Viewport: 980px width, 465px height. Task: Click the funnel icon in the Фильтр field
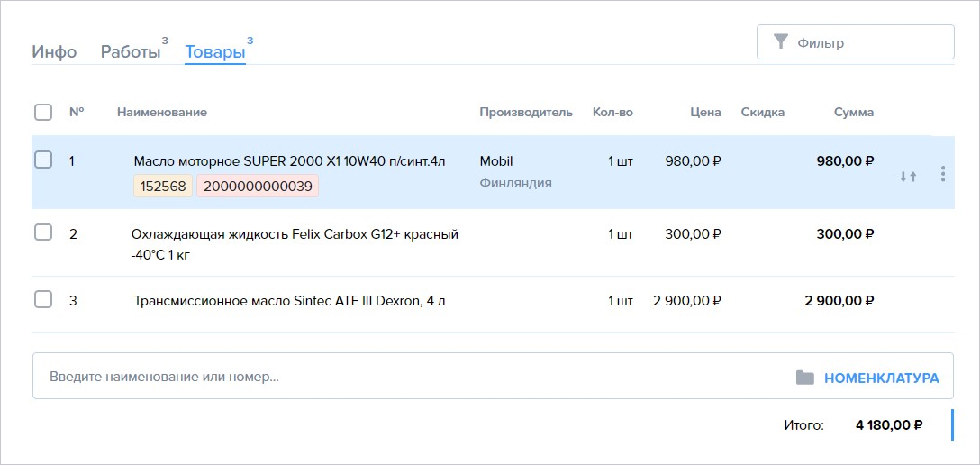(x=780, y=41)
